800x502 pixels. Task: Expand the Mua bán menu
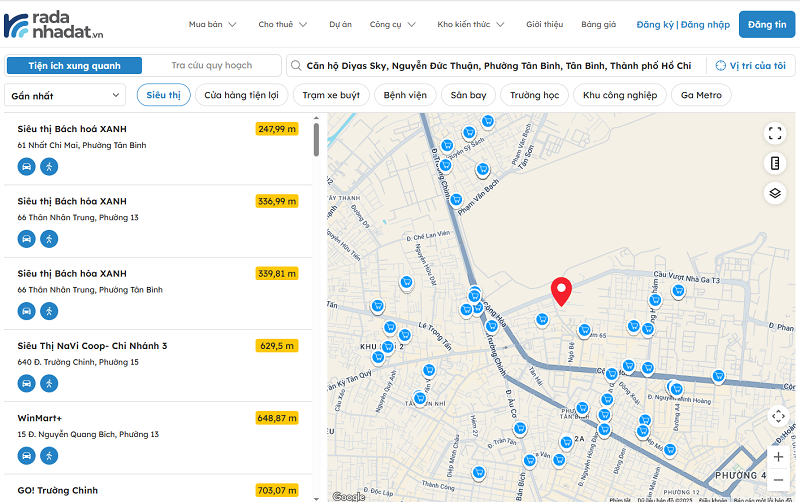(x=211, y=24)
